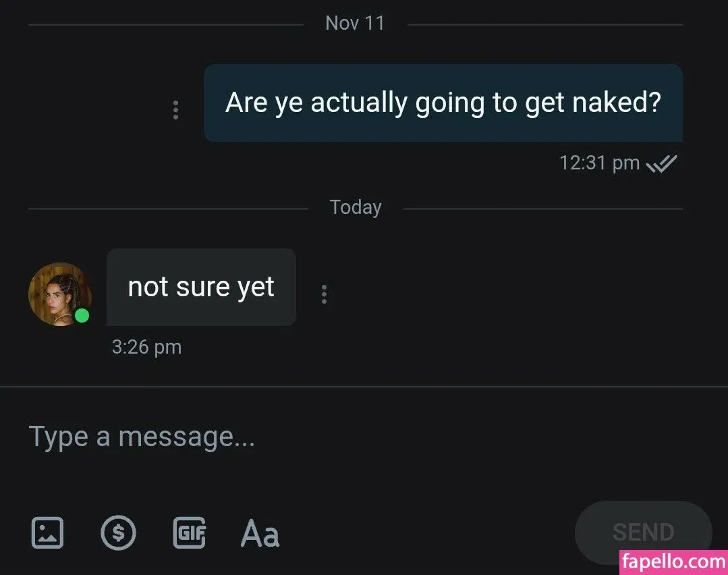Click the horizontal rule left of 'Today'

tap(168, 209)
